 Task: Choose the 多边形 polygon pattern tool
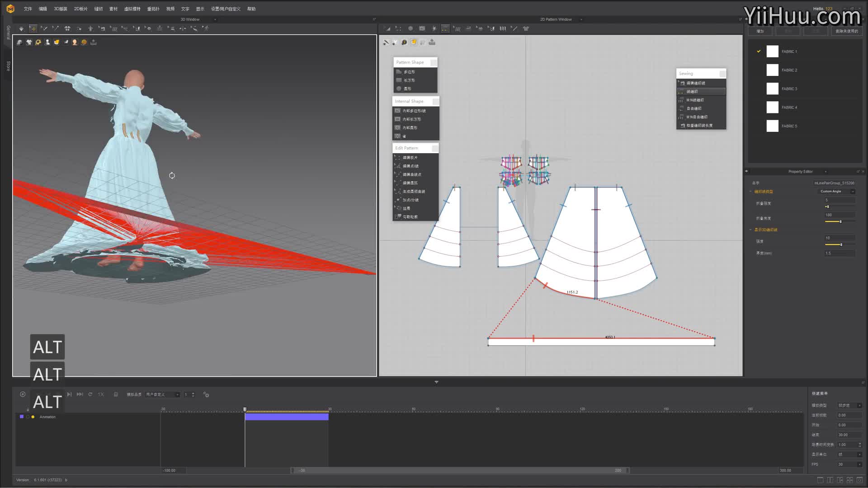point(409,72)
